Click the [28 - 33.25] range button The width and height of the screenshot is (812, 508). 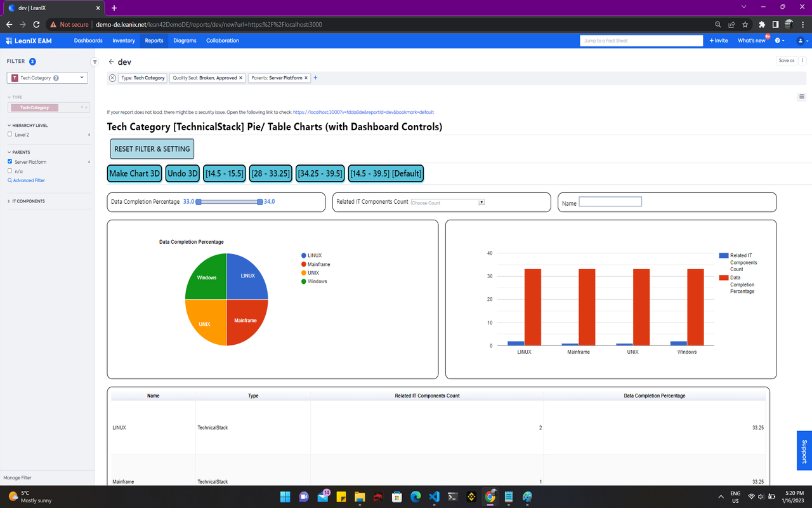pyautogui.click(x=271, y=173)
